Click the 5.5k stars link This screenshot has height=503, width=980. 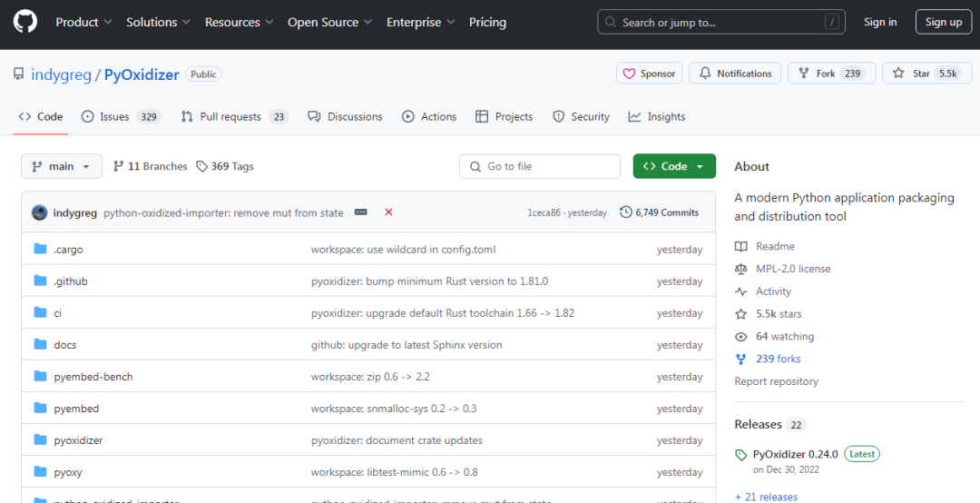779,314
